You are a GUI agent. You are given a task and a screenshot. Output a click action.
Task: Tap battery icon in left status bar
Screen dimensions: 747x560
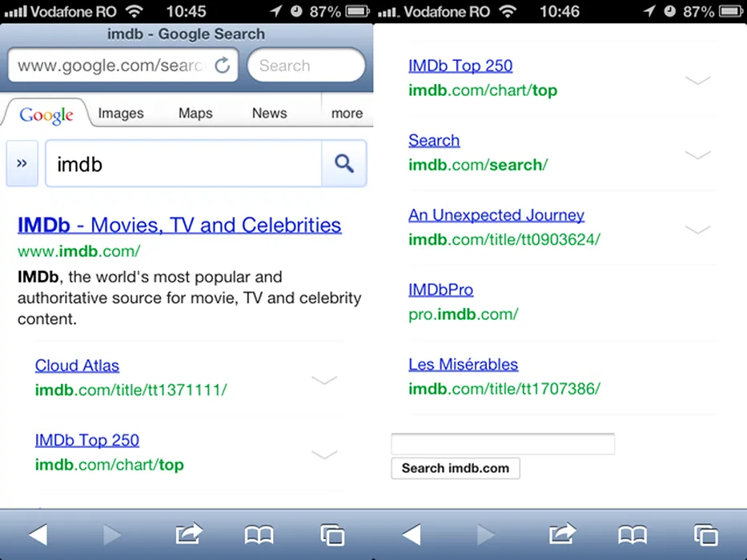point(357,11)
